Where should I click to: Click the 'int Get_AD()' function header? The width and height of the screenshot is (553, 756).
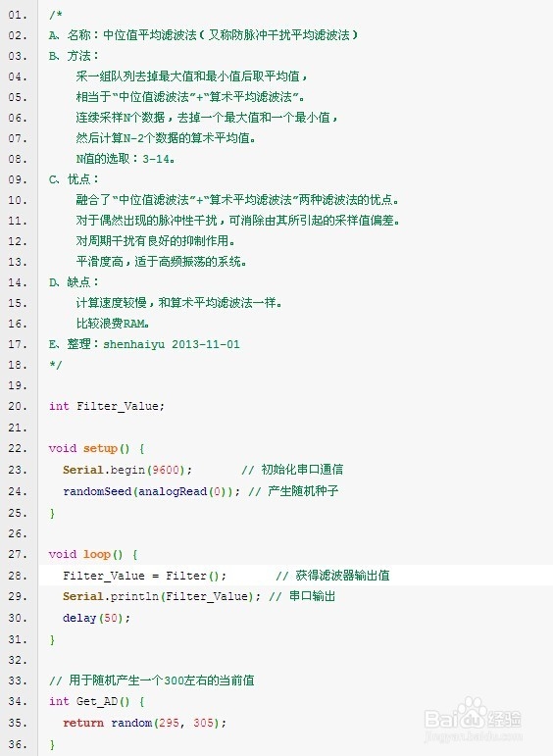96,701
